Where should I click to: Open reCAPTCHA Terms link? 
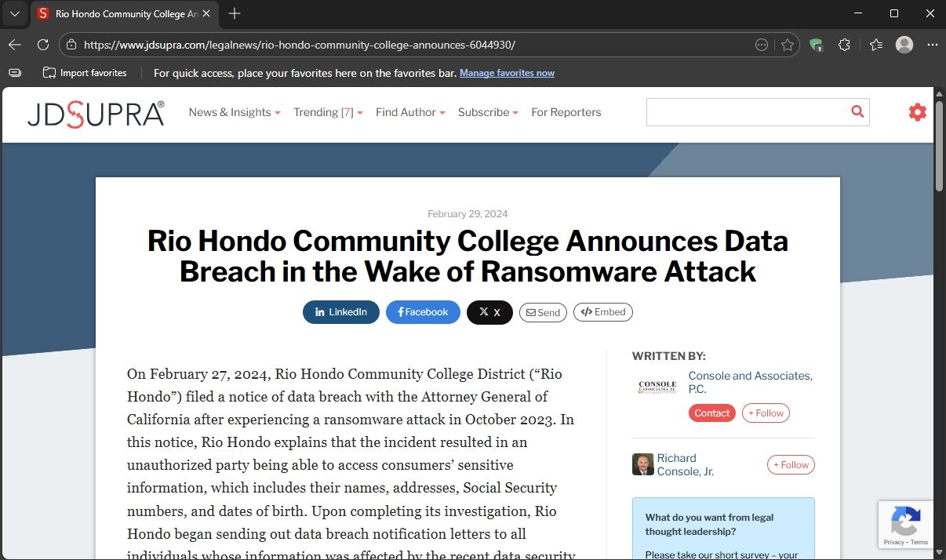919,542
